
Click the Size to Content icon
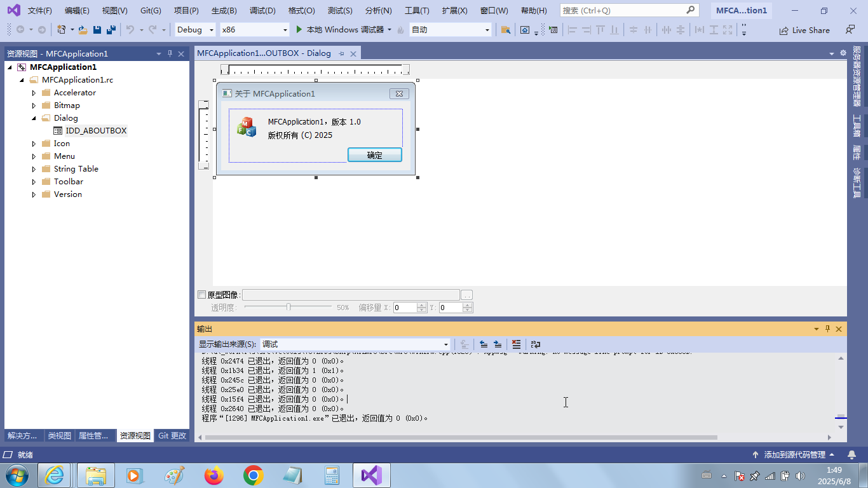(x=728, y=30)
